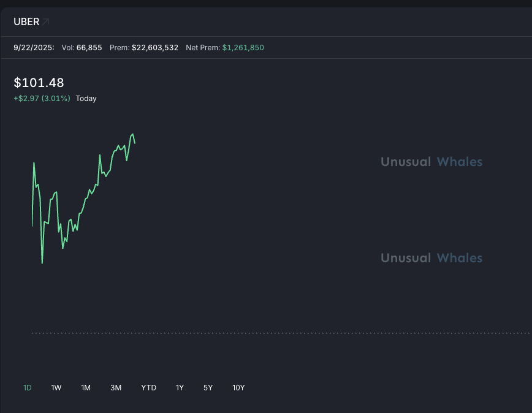Choose the 10Y time range

(238, 388)
